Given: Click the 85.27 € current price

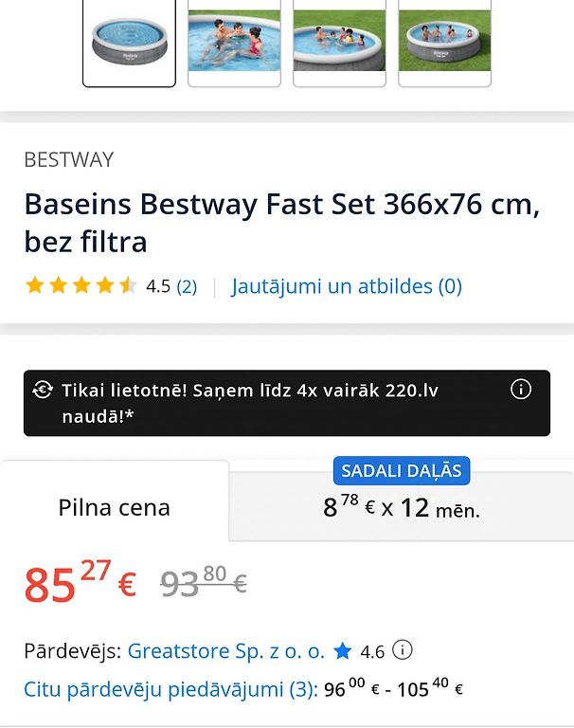Looking at the screenshot, I should (x=81, y=582).
